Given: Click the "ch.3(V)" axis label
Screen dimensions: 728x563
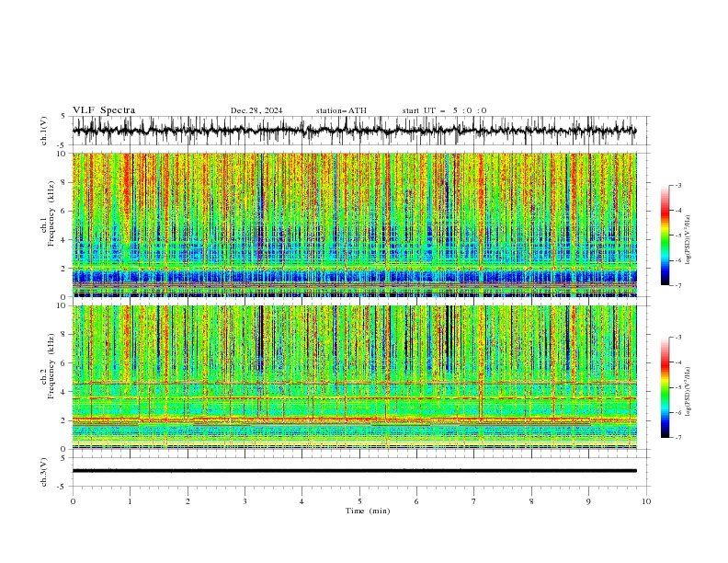Looking at the screenshot, I should click(x=44, y=472).
